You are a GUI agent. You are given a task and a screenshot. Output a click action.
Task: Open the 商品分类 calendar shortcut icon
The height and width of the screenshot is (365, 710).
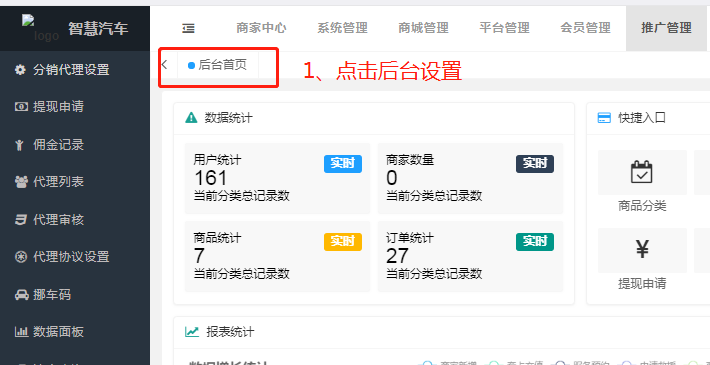[642, 173]
